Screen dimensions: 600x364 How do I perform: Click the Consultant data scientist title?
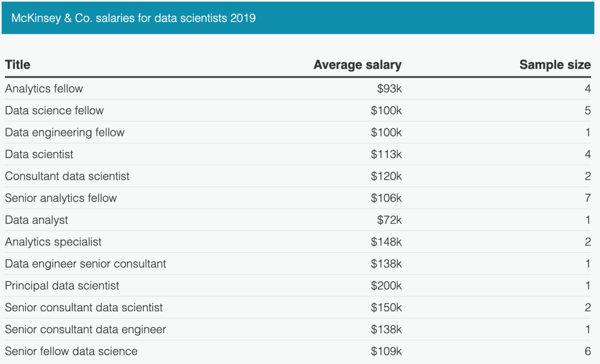(67, 176)
